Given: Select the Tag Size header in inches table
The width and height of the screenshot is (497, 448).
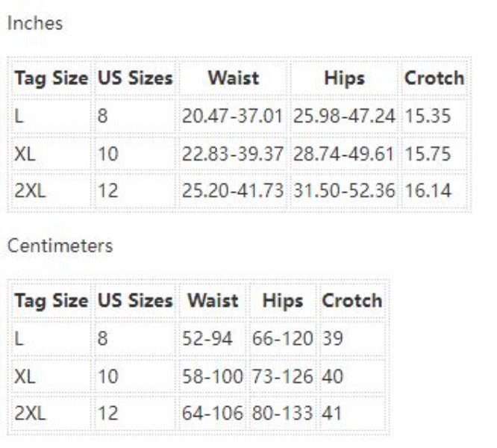Looking at the screenshot, I should (51, 78).
